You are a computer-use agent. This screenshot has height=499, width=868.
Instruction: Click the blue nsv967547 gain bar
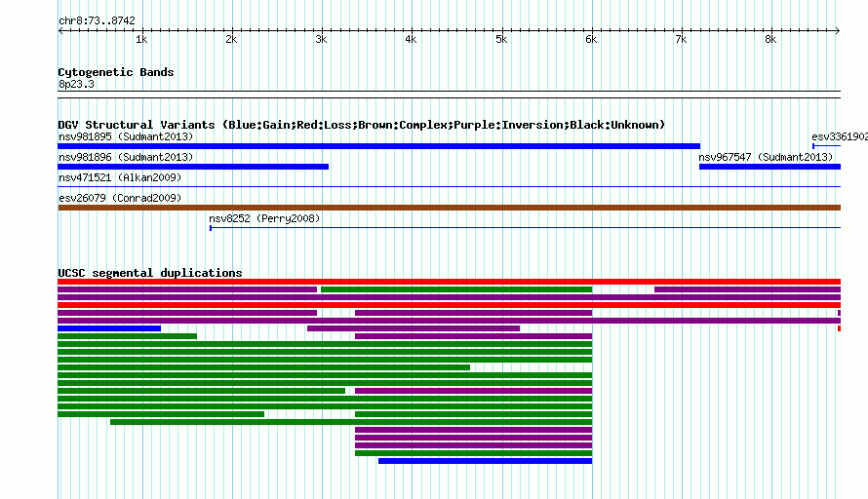pos(770,167)
